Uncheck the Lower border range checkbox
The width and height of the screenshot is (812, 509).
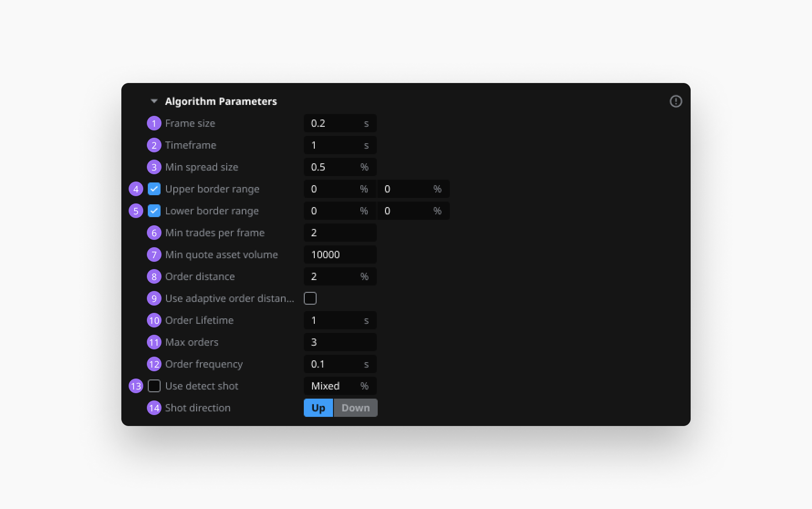154,211
